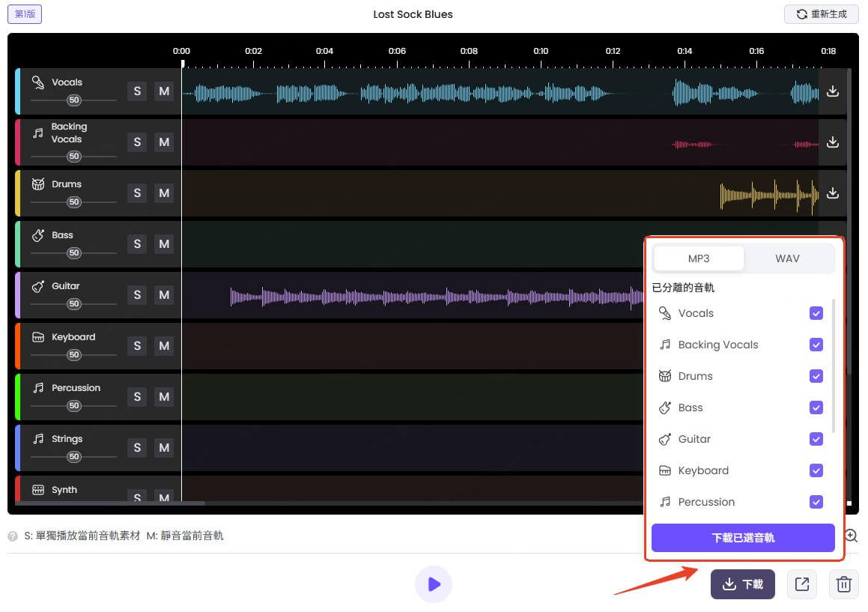Switch to the WAV format tab

coord(787,258)
